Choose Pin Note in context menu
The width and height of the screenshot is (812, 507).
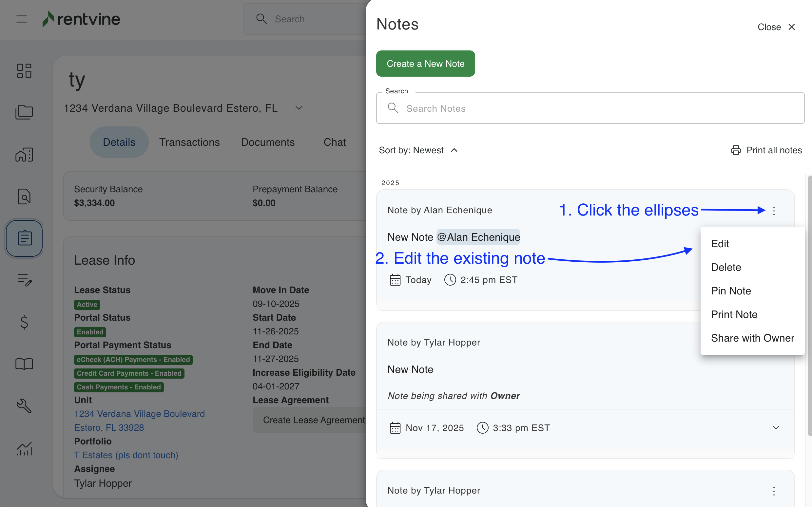point(731,291)
